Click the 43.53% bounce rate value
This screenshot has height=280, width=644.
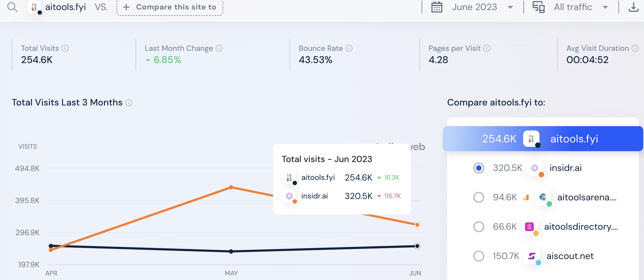(315, 60)
